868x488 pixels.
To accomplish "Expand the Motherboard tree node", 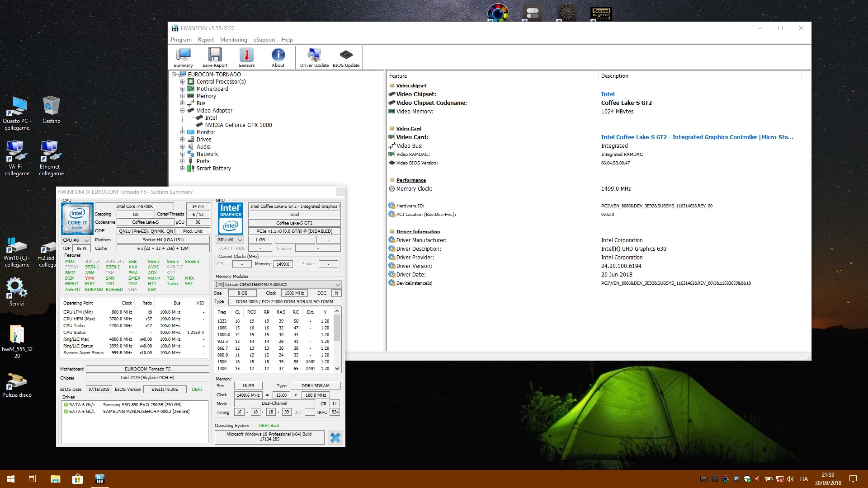I will [183, 89].
